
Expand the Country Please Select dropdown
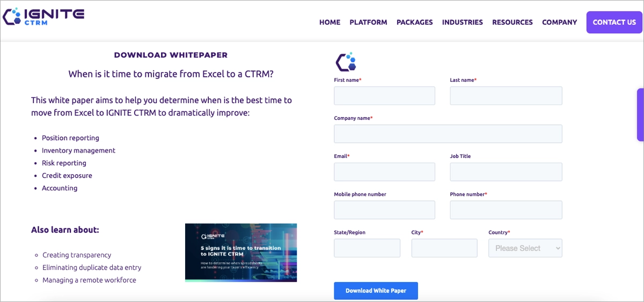coord(525,248)
